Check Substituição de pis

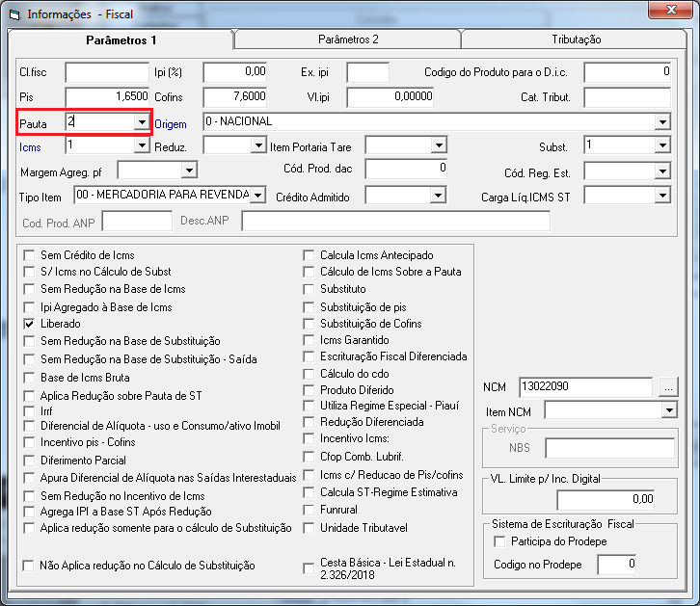coord(309,307)
